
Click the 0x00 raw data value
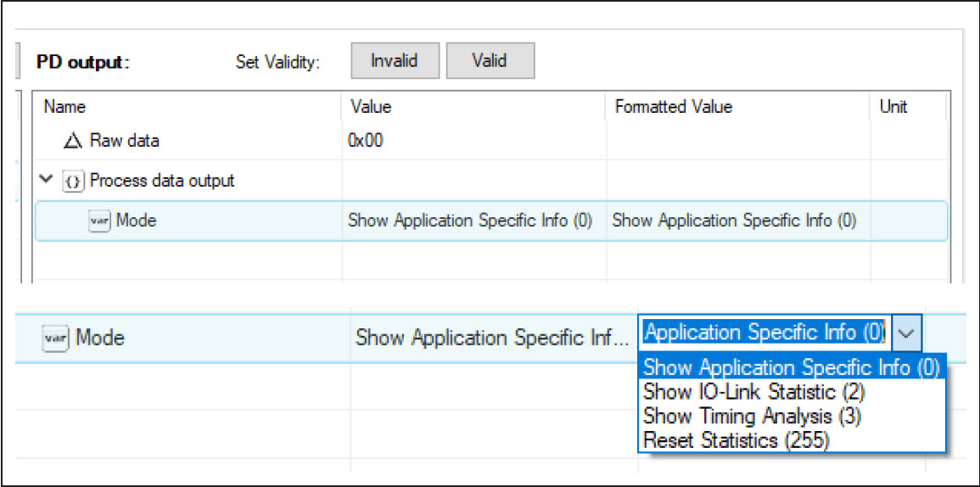point(366,142)
